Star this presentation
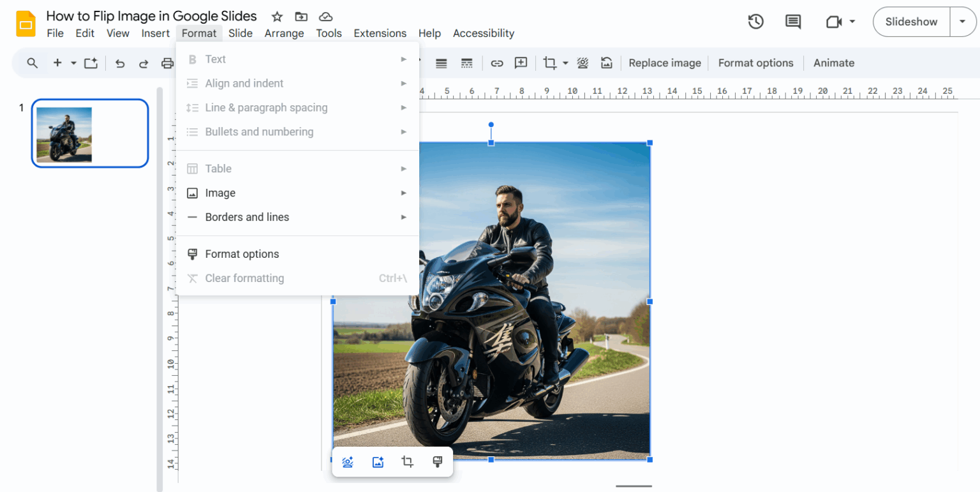The image size is (980, 492). [x=277, y=17]
